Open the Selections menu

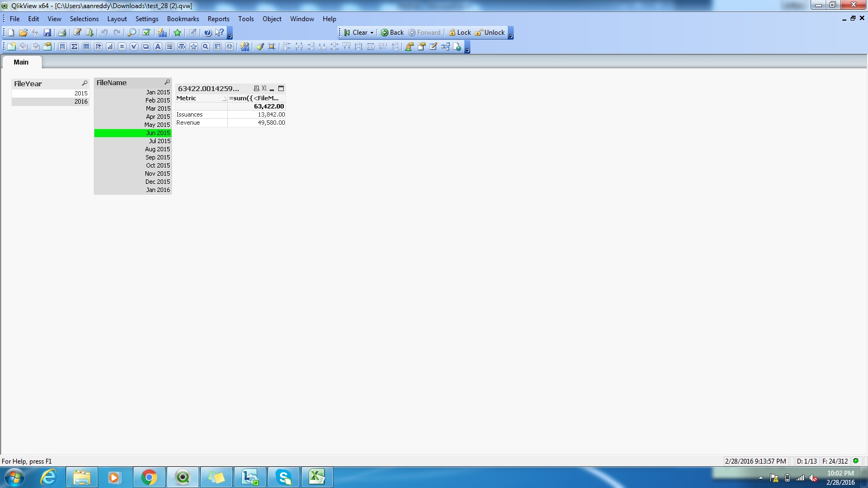(84, 19)
